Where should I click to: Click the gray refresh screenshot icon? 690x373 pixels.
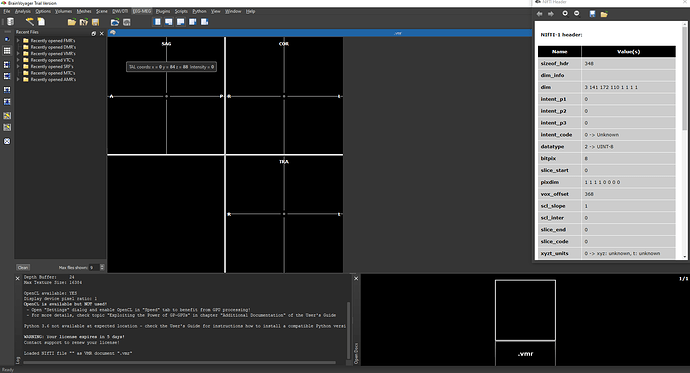[127, 22]
